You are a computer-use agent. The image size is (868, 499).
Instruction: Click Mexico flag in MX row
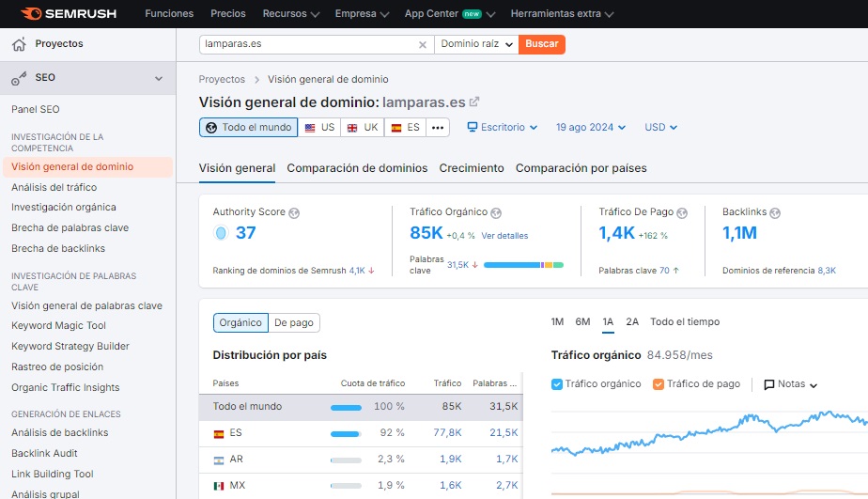click(x=219, y=486)
